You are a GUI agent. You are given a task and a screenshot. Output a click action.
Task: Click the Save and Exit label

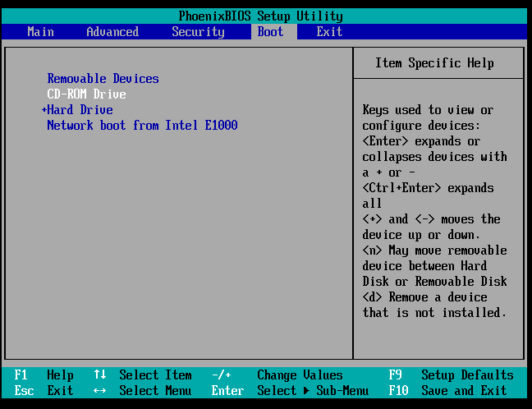click(464, 391)
